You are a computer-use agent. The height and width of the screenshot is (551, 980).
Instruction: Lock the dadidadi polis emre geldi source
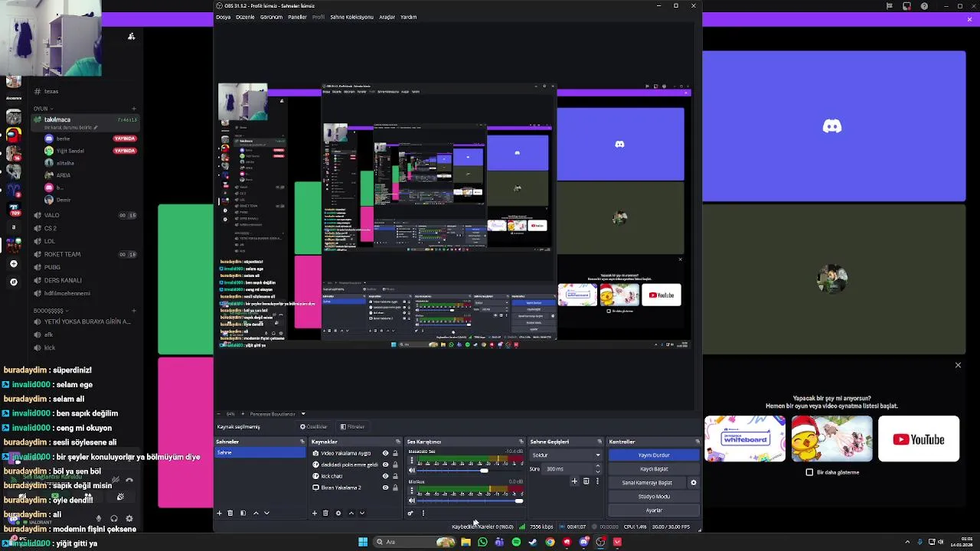click(x=395, y=465)
